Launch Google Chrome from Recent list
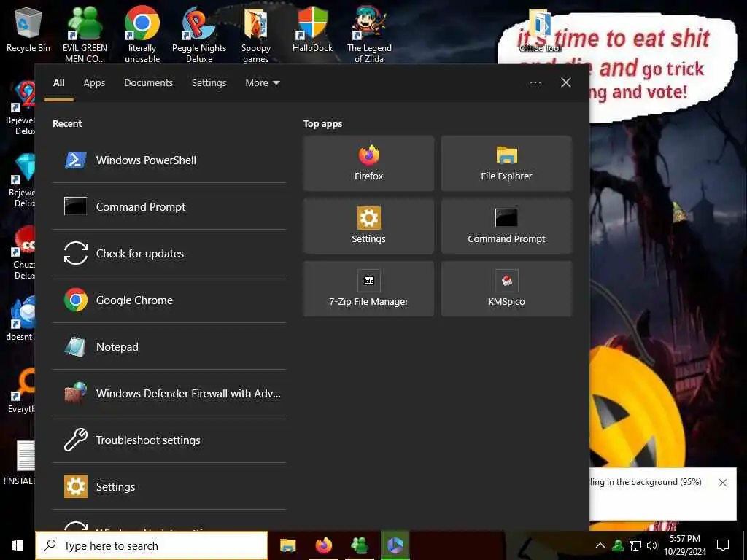The height and width of the screenshot is (560, 747). (x=169, y=300)
